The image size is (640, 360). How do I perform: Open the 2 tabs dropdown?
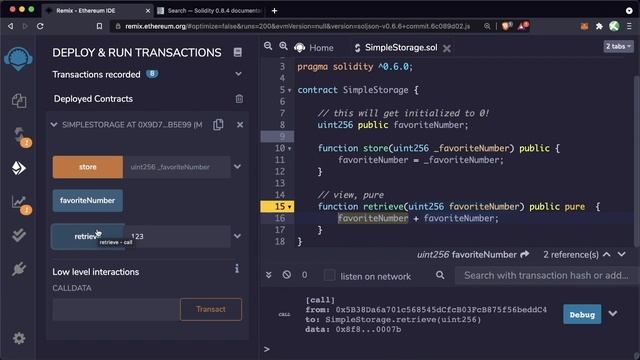(x=618, y=47)
